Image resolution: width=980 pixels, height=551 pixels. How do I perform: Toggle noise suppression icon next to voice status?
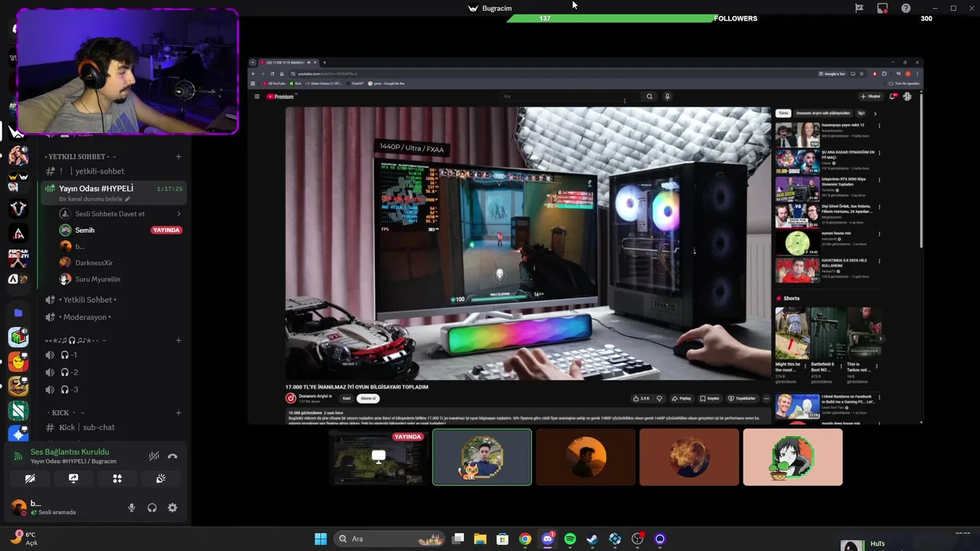coord(154,456)
